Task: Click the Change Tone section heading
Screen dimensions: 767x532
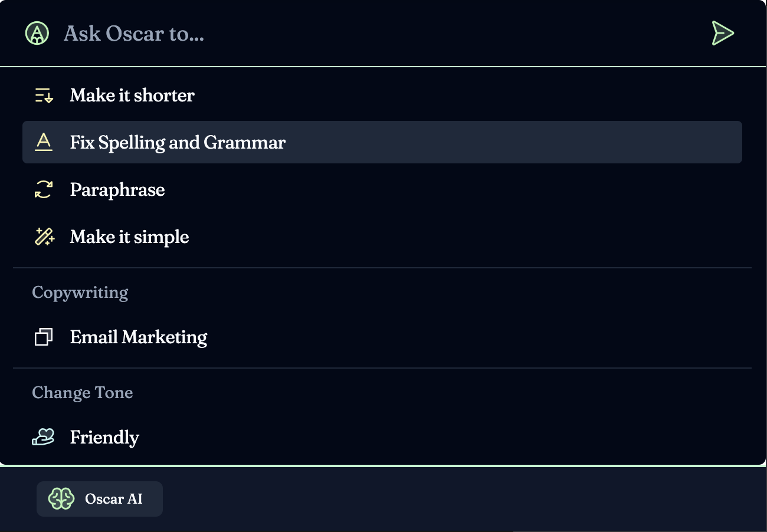Action: tap(83, 393)
